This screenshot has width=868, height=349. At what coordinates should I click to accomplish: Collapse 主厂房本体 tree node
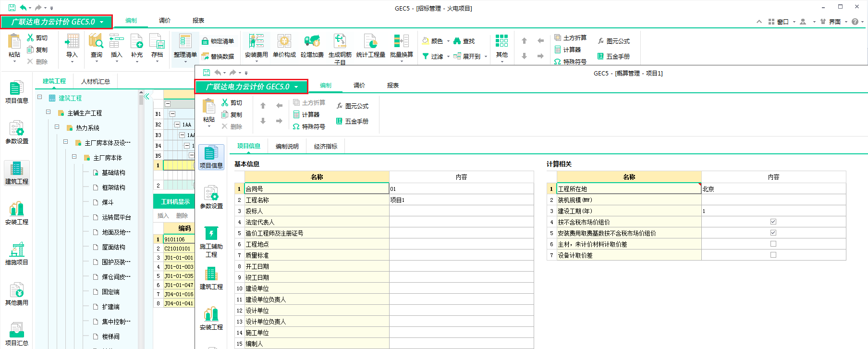[x=74, y=157]
